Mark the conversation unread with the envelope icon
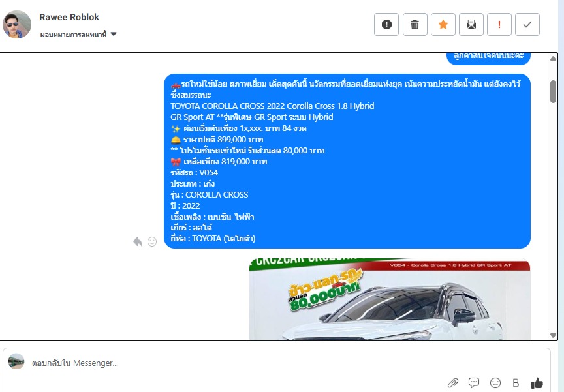Viewport: 564px width, 392px height. (471, 24)
